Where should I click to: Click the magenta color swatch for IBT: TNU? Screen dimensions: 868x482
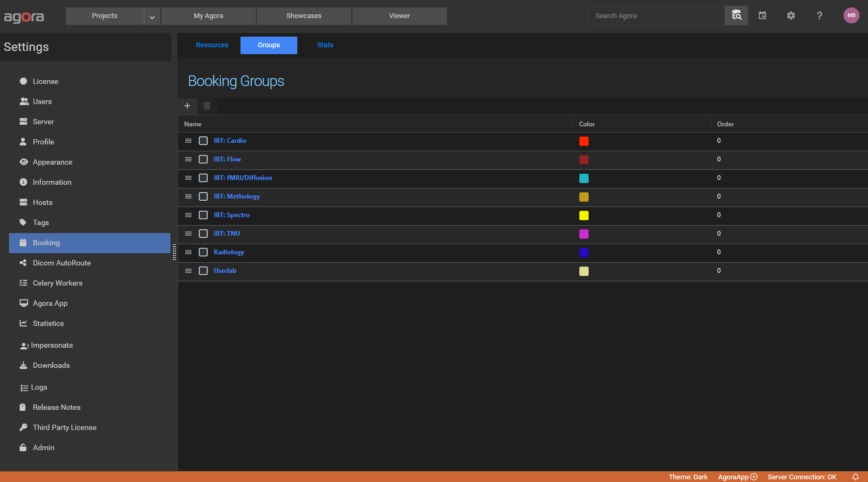click(x=584, y=234)
